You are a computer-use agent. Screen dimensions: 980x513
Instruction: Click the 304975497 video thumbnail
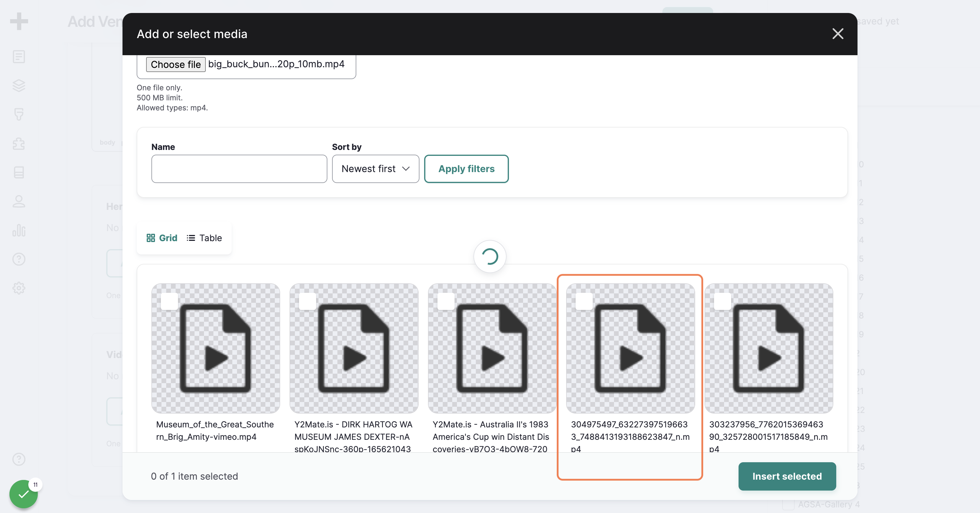point(631,348)
